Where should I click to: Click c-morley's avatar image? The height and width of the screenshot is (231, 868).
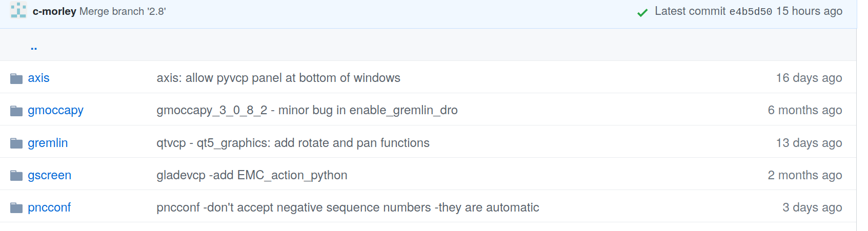18,10
